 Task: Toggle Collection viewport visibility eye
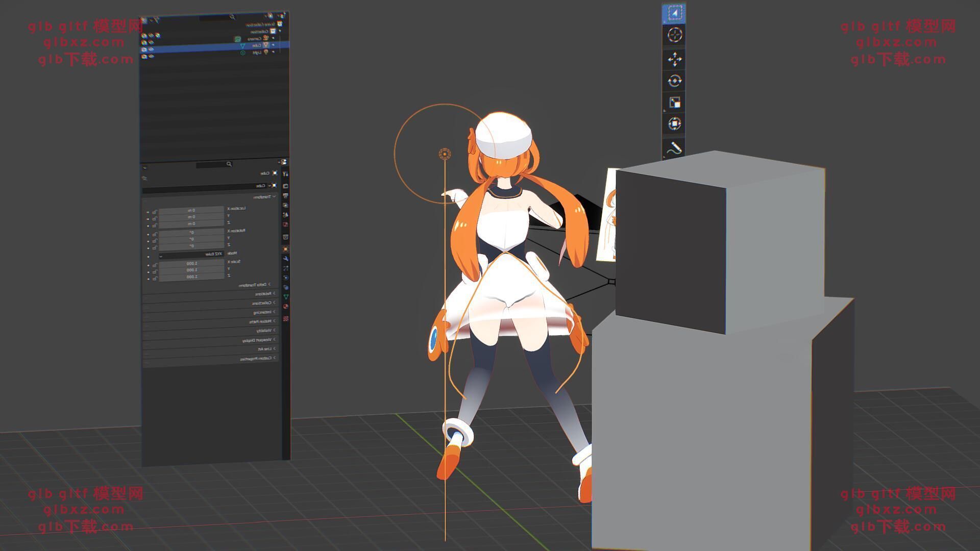pos(151,35)
